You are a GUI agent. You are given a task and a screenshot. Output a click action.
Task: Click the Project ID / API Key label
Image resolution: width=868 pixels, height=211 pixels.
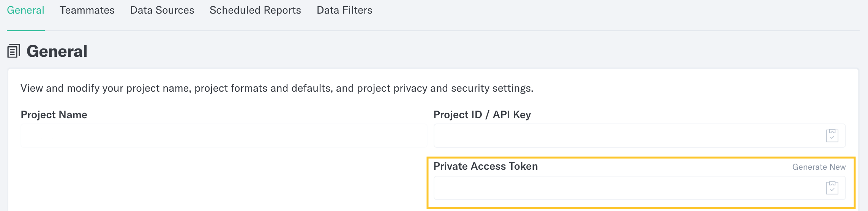pyautogui.click(x=482, y=115)
